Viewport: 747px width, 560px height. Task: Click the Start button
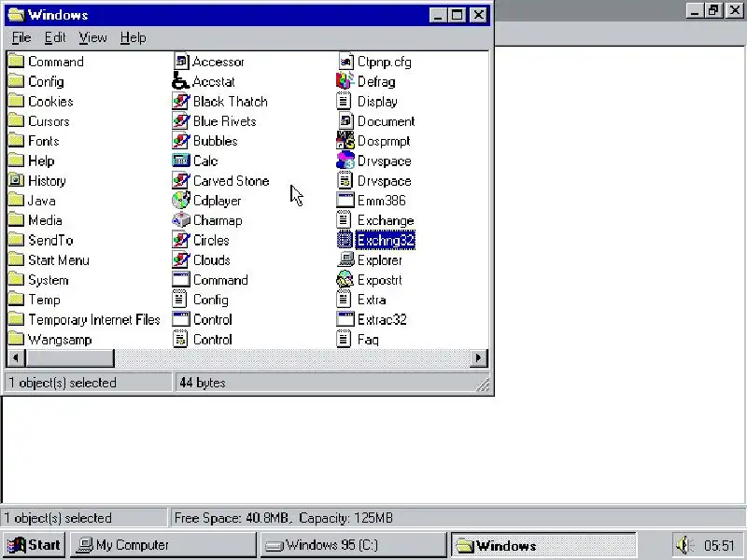pyautogui.click(x=34, y=545)
